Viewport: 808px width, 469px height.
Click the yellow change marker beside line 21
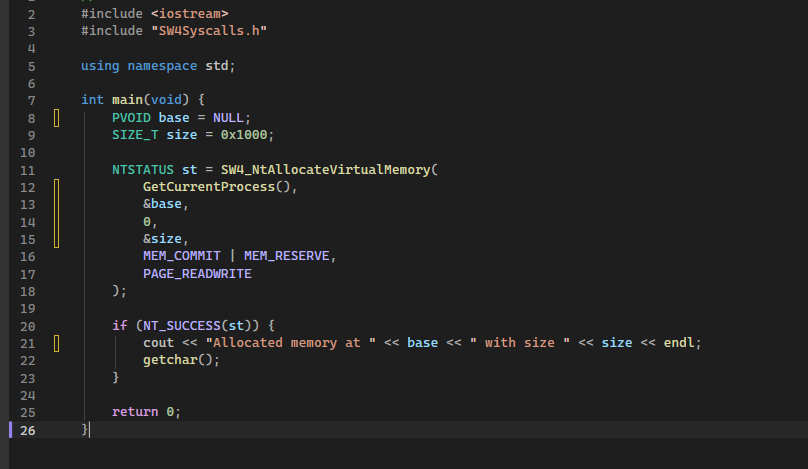pos(57,343)
